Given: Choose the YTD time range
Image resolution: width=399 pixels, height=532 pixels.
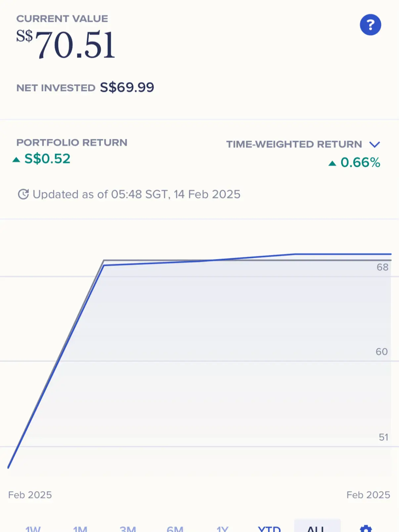Looking at the screenshot, I should [269, 529].
